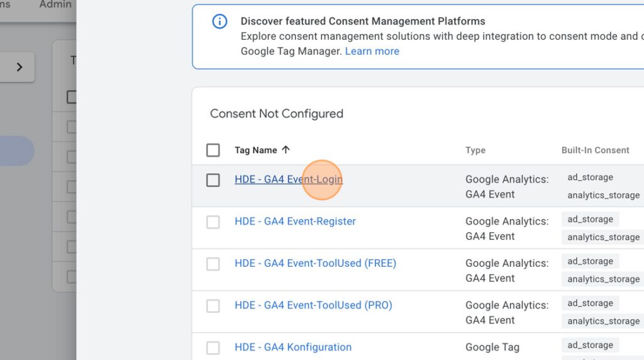Click the info icon in the Consent banner
The width and height of the screenshot is (644, 360).
[219, 21]
